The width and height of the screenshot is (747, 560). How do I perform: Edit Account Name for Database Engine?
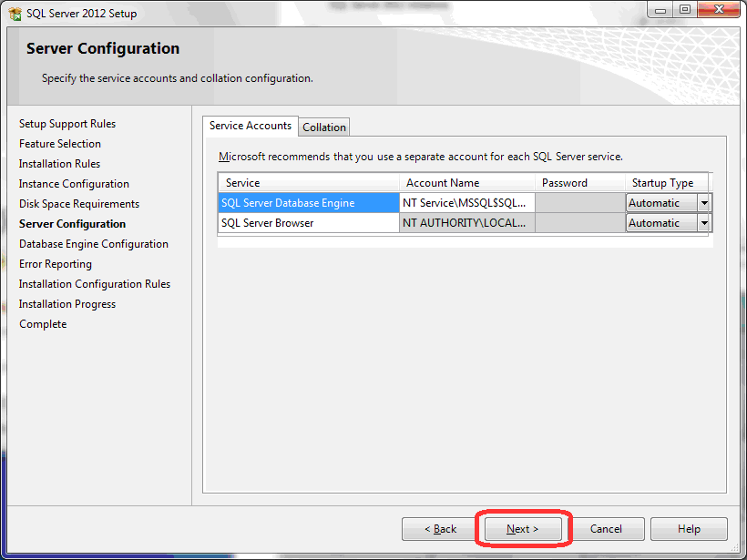[466, 203]
